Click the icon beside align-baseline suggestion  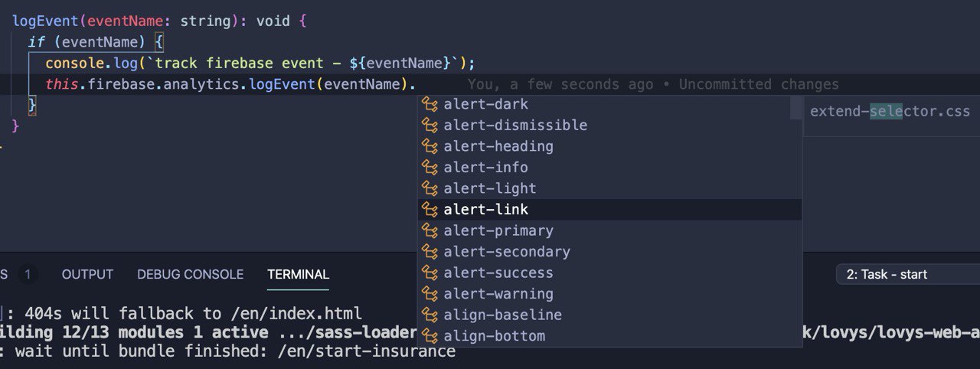430,315
